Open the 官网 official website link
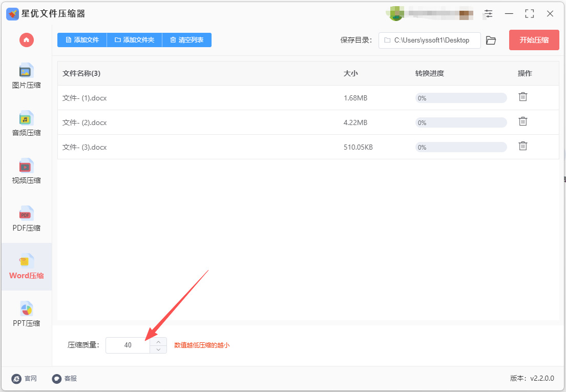Viewport: 566px width, 392px height. [24, 378]
